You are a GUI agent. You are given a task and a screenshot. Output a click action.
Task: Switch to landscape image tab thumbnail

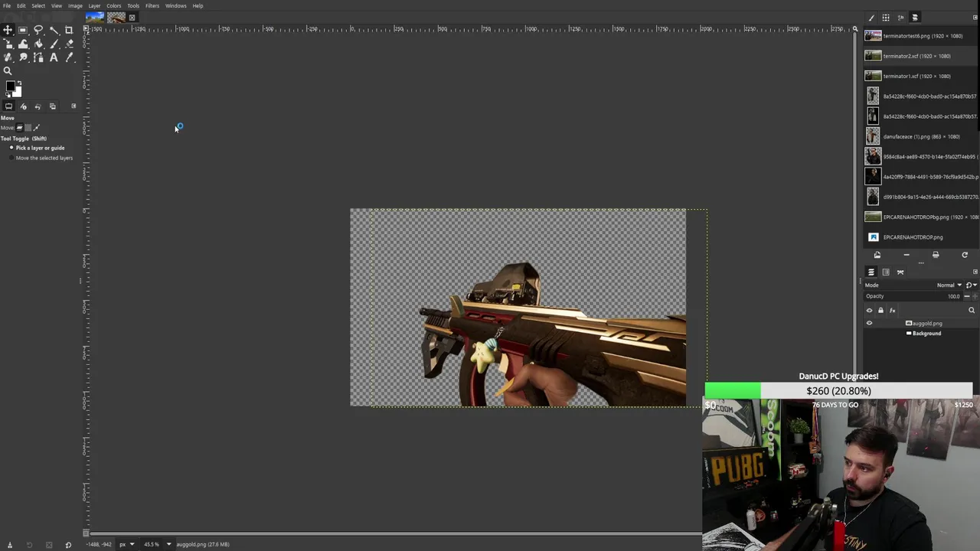pos(95,17)
